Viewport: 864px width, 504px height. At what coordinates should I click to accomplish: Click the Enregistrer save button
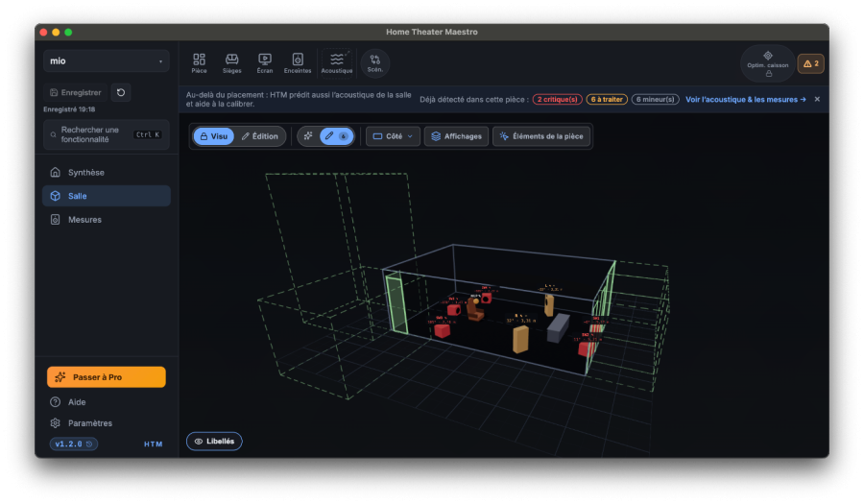pos(76,92)
